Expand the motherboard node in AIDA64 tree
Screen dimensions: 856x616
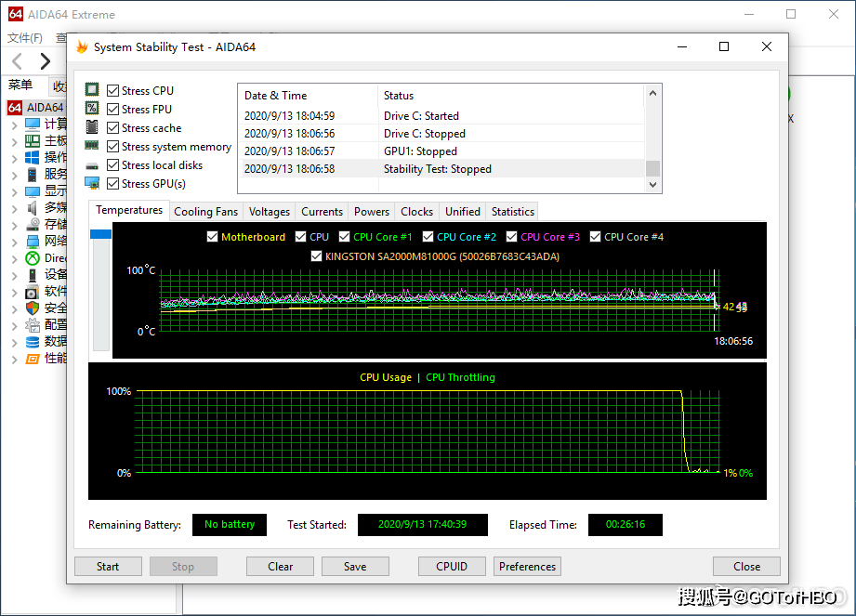(x=15, y=141)
